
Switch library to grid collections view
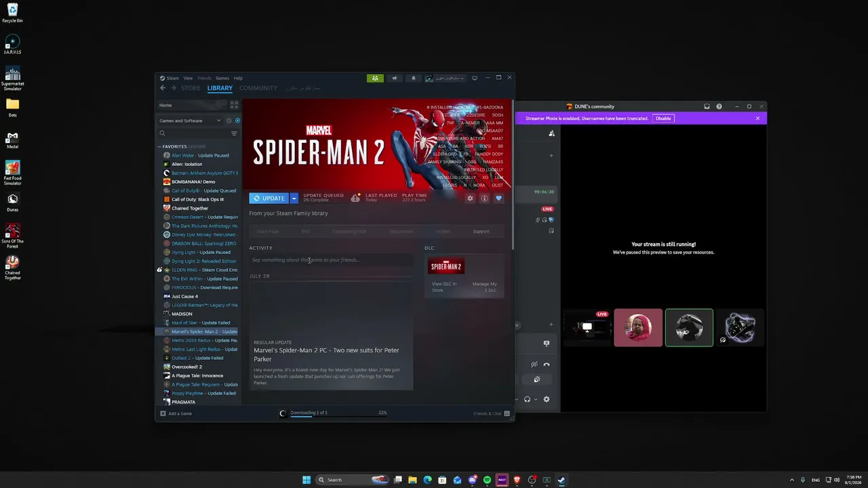click(234, 105)
